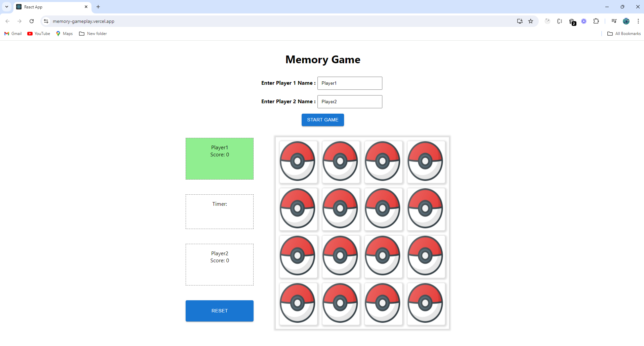Open the Gmail bookmark
The image size is (644, 346).
click(13, 34)
